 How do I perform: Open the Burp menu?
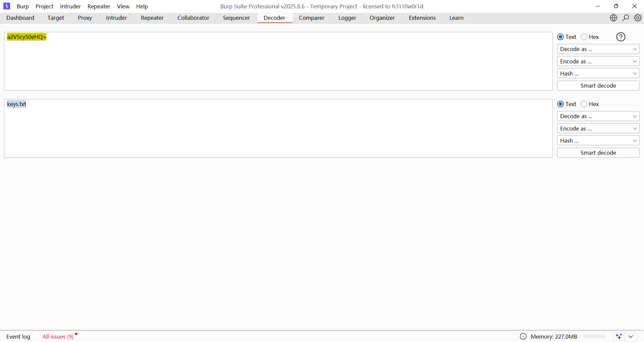click(x=23, y=6)
